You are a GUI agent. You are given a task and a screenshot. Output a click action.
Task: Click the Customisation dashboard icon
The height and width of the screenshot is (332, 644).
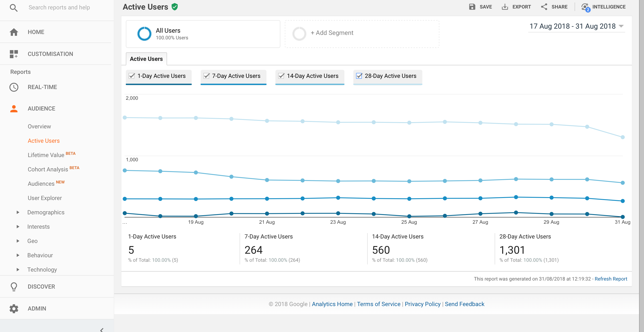[x=14, y=54]
